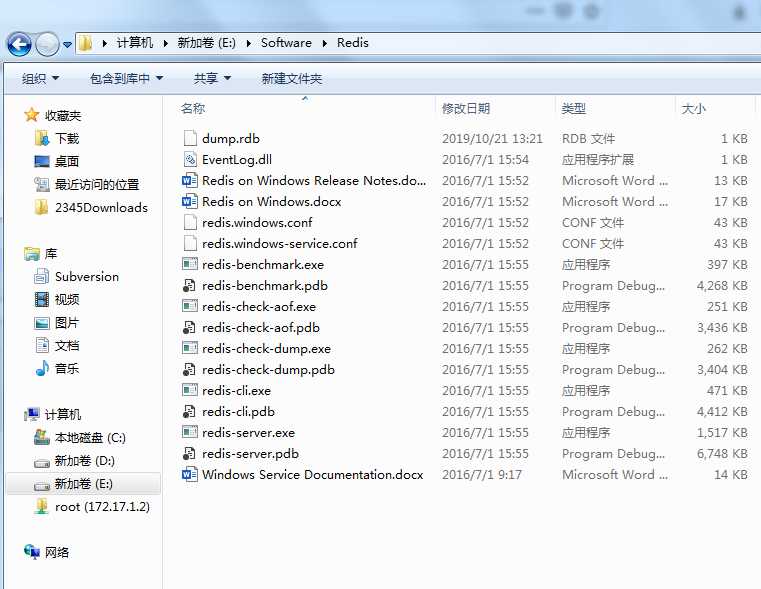Expand the arrow before Software in breadcrumb
Screen dimensions: 761x589
point(249,44)
